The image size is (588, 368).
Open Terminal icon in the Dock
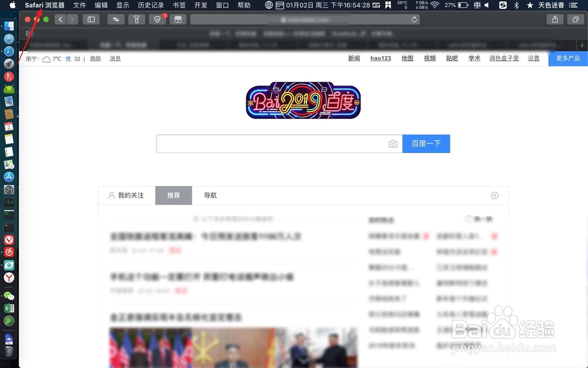(9, 227)
